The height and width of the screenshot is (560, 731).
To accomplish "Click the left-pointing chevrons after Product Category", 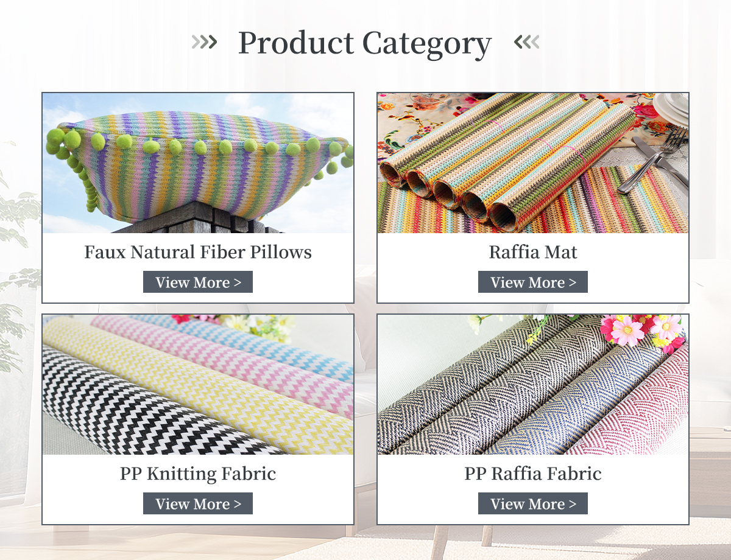I will pyautogui.click(x=527, y=42).
